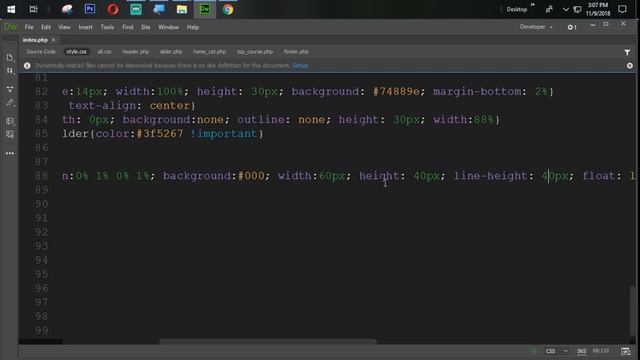This screenshot has width=640, height=360.
Task: Open real-time preview icon in status bar
Action: point(625,351)
